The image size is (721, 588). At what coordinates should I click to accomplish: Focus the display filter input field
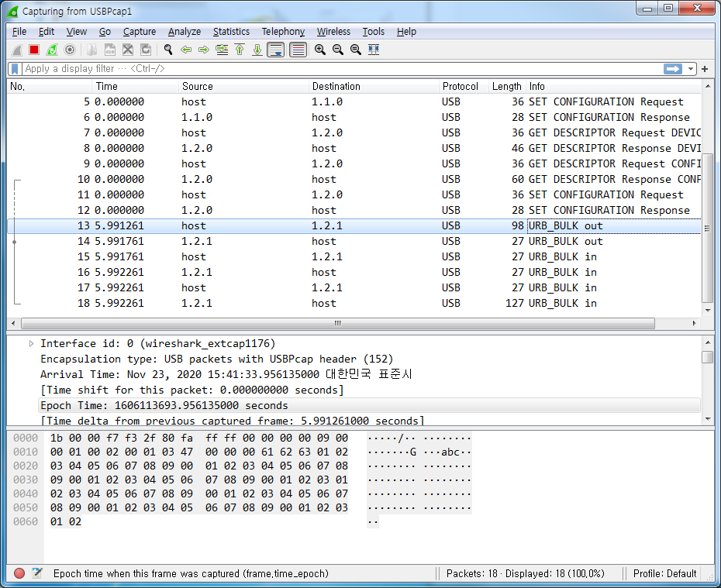tap(342, 69)
